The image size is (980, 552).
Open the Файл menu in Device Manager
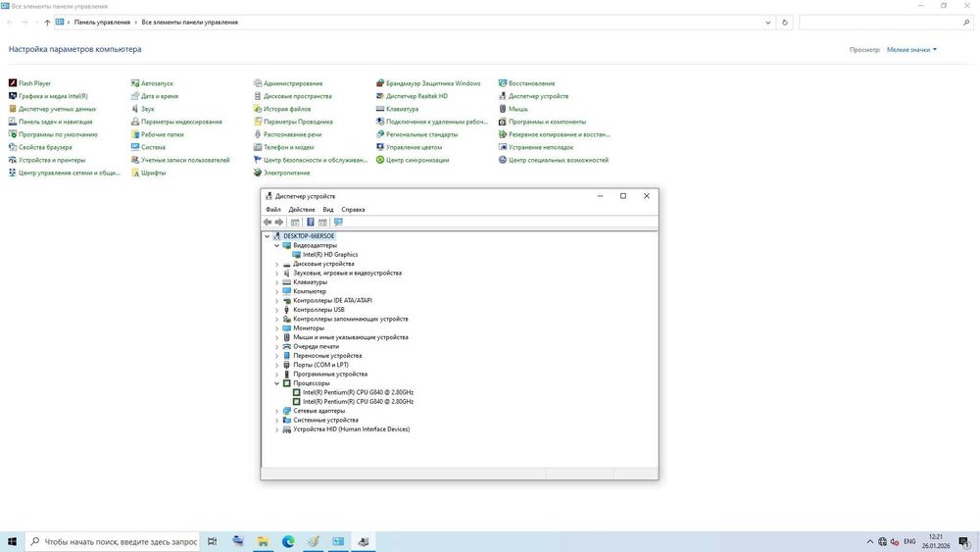[273, 210]
